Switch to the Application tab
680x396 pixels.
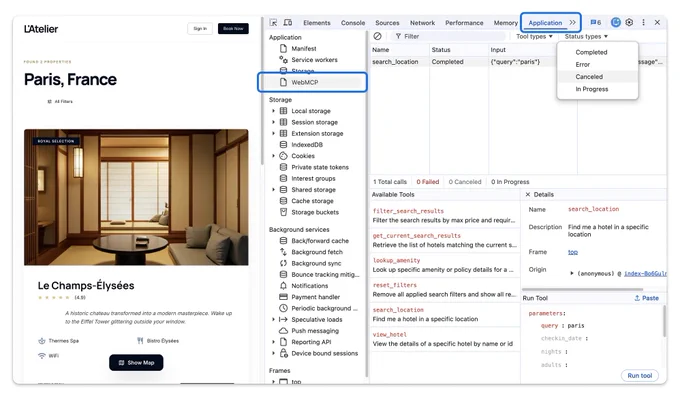pos(545,23)
